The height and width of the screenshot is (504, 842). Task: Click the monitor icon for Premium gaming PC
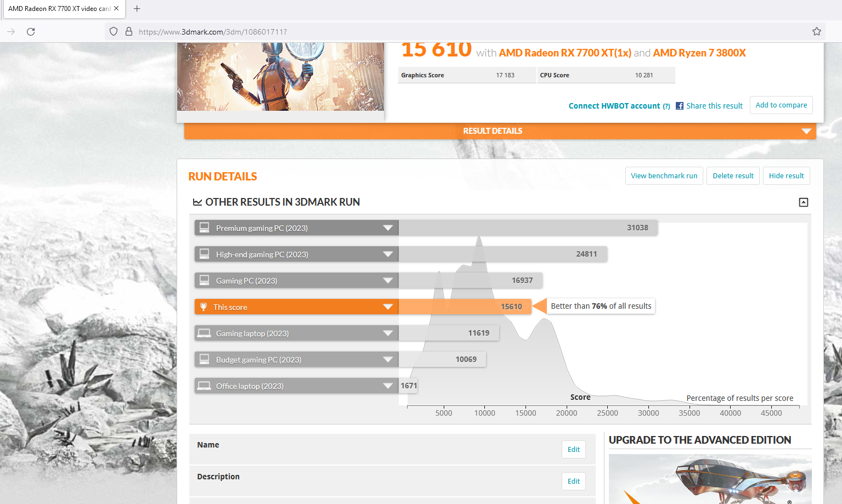204,228
